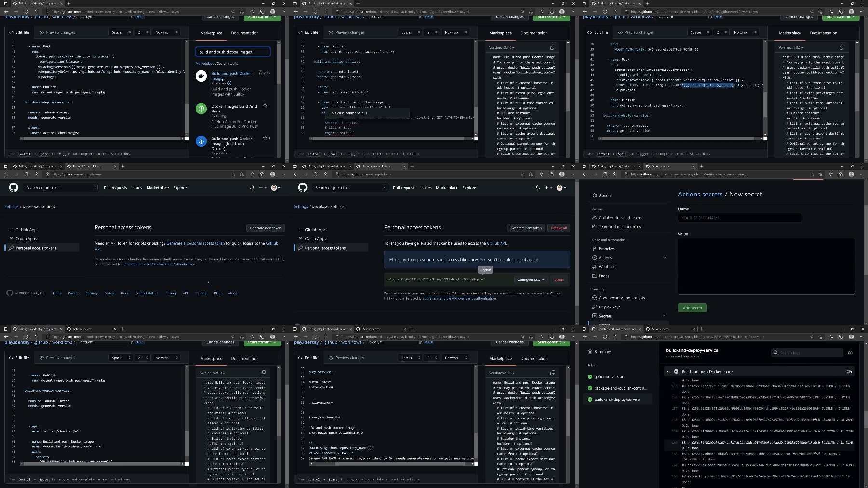Click GitHub octocat logo in the Revoke all window header

tap(303, 187)
